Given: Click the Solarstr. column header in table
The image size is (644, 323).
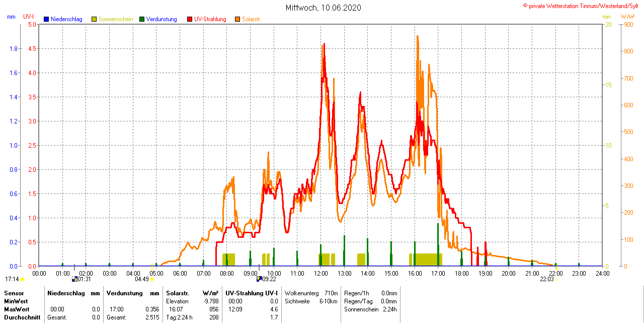Looking at the screenshot, I should click(x=178, y=293).
